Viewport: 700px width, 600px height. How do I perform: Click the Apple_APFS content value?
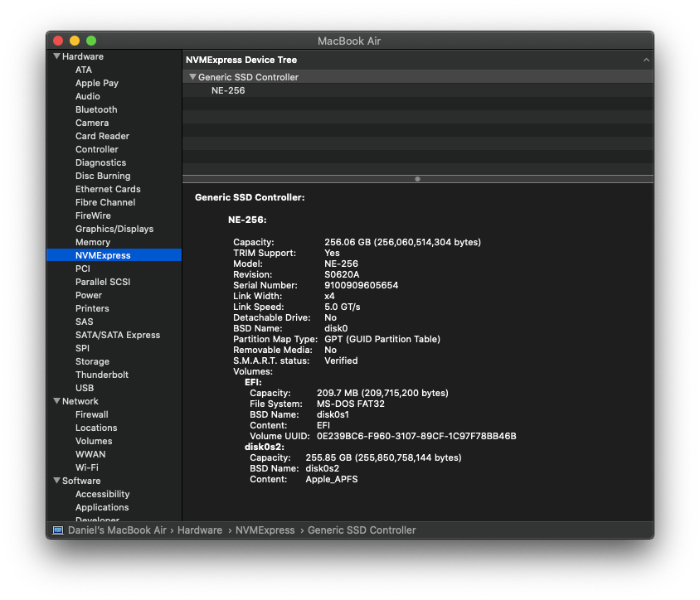[x=332, y=479]
